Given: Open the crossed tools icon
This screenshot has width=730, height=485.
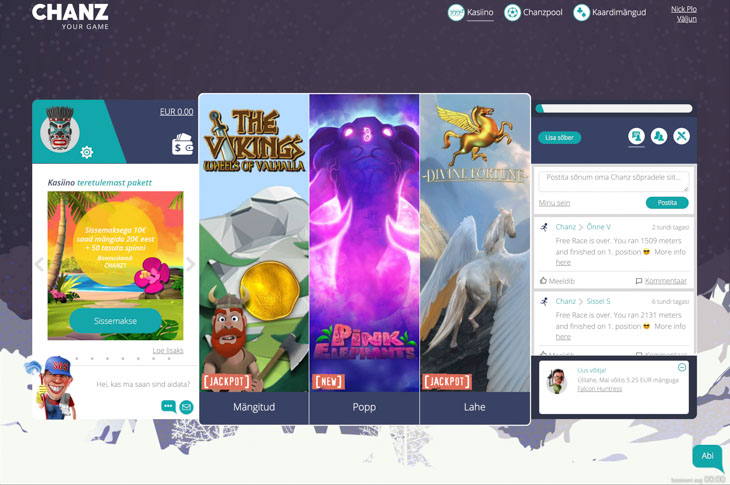Looking at the screenshot, I should pos(682,136).
